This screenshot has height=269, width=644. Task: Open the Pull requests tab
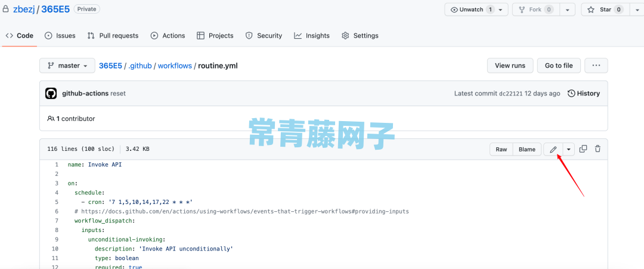113,36
